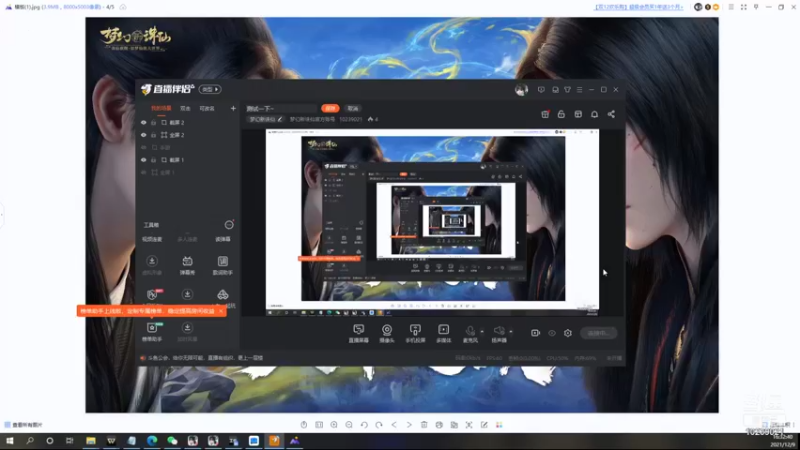
Task: Open the lock icon above the preview
Action: pos(561,114)
